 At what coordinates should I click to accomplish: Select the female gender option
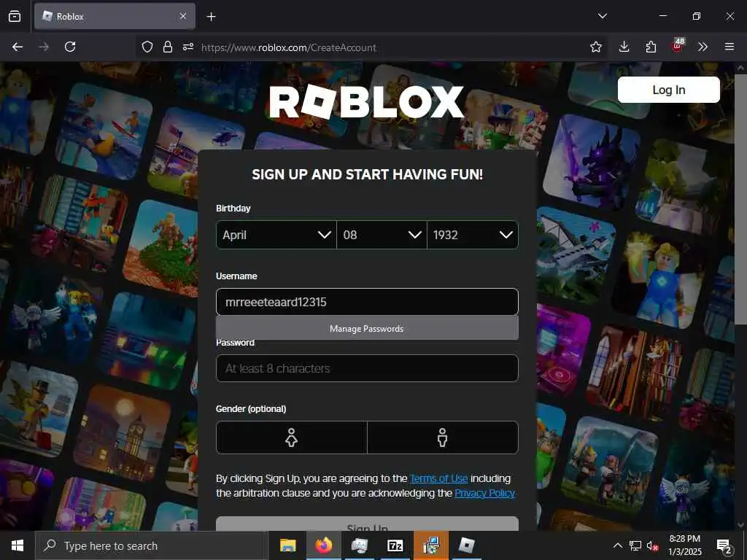(292, 437)
